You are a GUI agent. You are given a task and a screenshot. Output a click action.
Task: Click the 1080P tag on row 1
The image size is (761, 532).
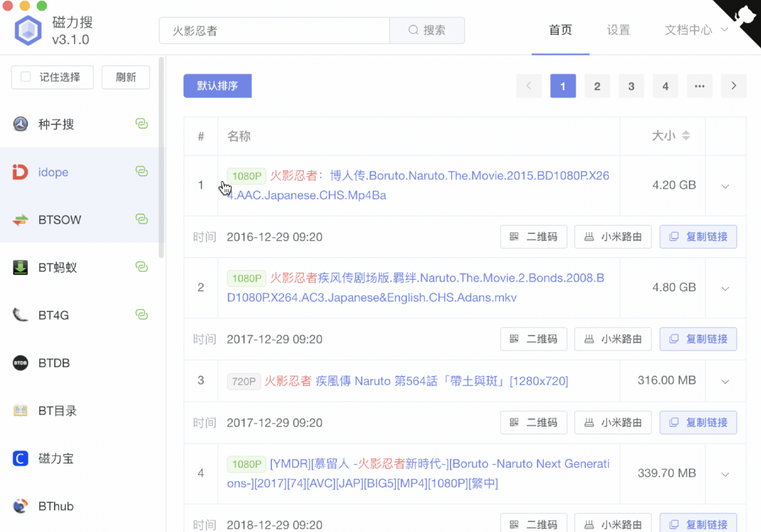coord(246,176)
